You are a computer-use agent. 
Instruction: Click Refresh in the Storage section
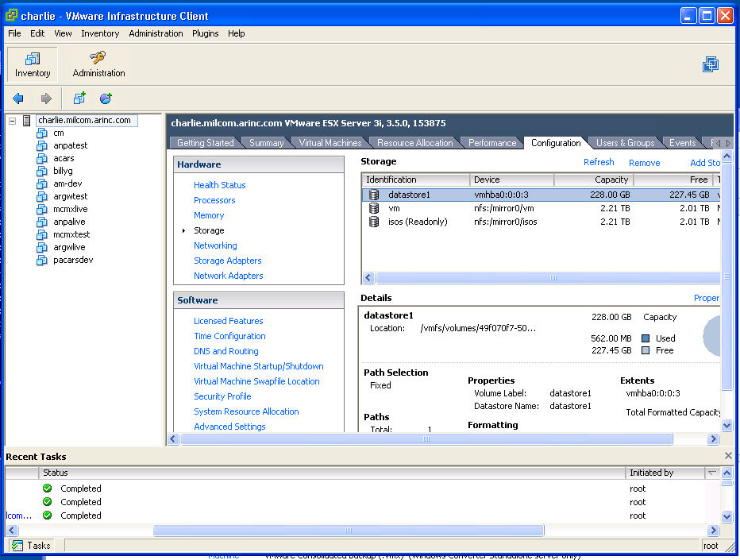(x=599, y=162)
